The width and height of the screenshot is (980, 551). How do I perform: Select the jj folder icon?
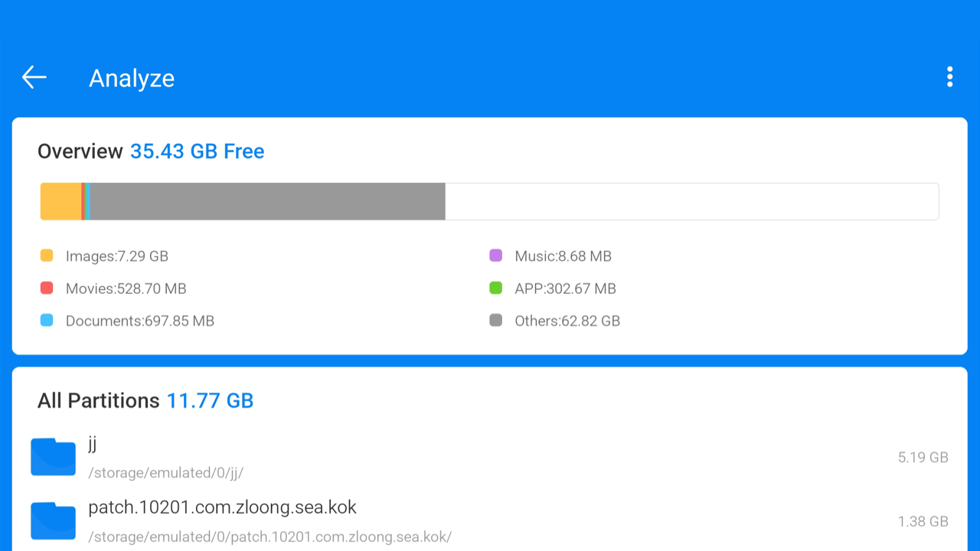click(53, 456)
